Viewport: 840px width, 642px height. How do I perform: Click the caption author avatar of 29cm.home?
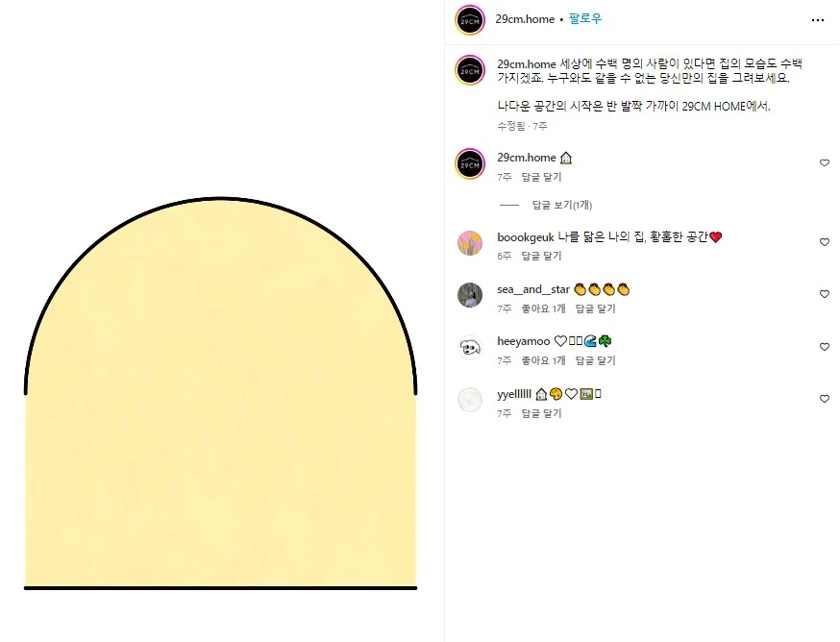point(470,70)
